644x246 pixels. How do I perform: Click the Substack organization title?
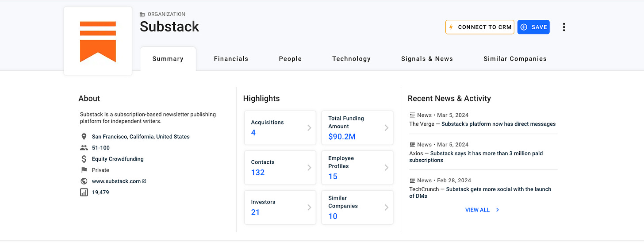(x=169, y=27)
